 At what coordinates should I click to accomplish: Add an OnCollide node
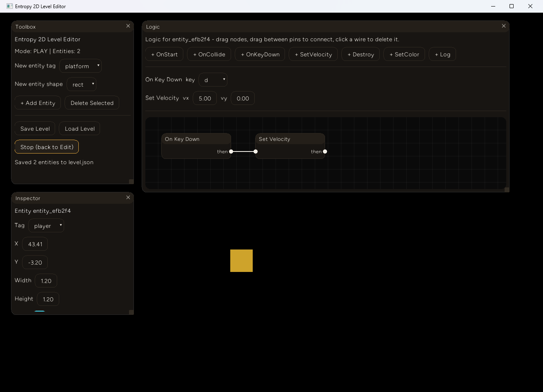point(209,54)
